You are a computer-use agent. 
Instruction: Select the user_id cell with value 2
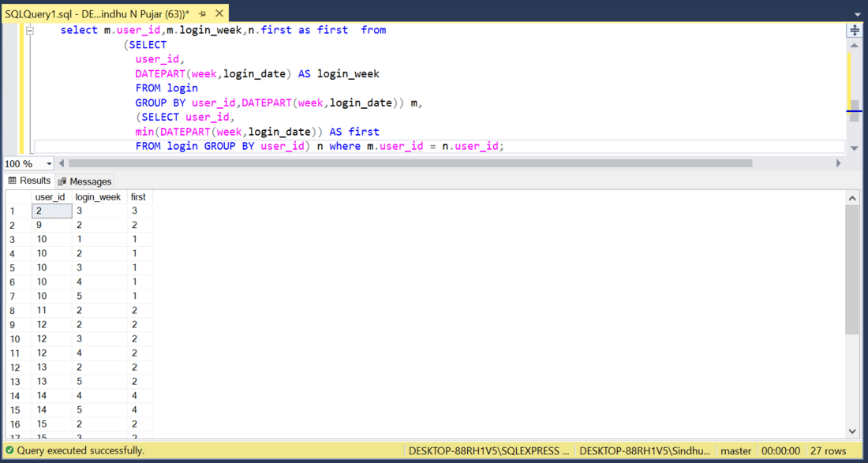click(x=52, y=211)
